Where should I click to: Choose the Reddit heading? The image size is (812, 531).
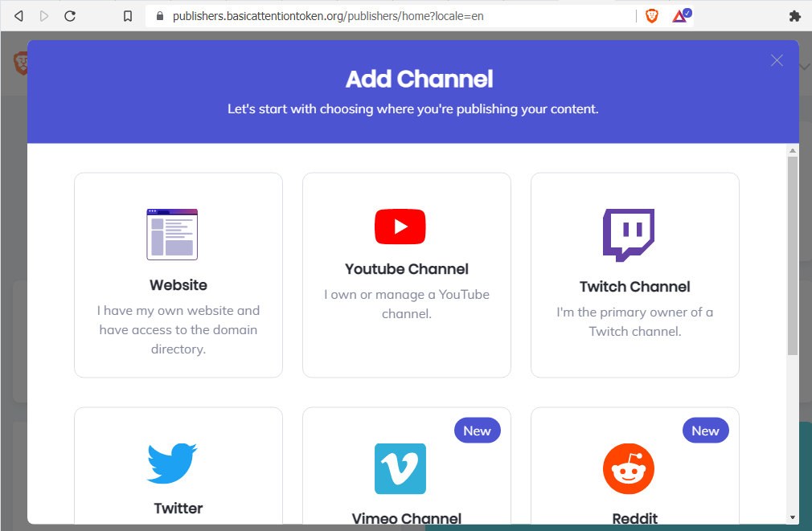(x=635, y=518)
